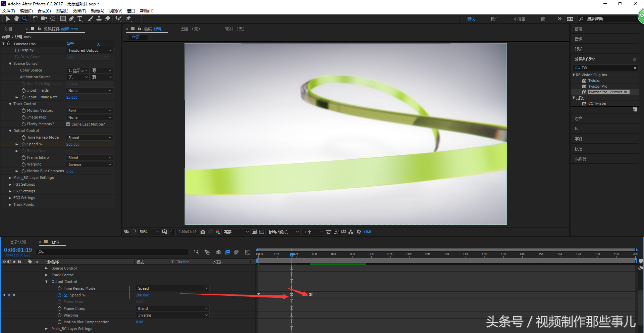Select the CC Twister preset
The height and width of the screenshot is (333, 644).
point(597,103)
